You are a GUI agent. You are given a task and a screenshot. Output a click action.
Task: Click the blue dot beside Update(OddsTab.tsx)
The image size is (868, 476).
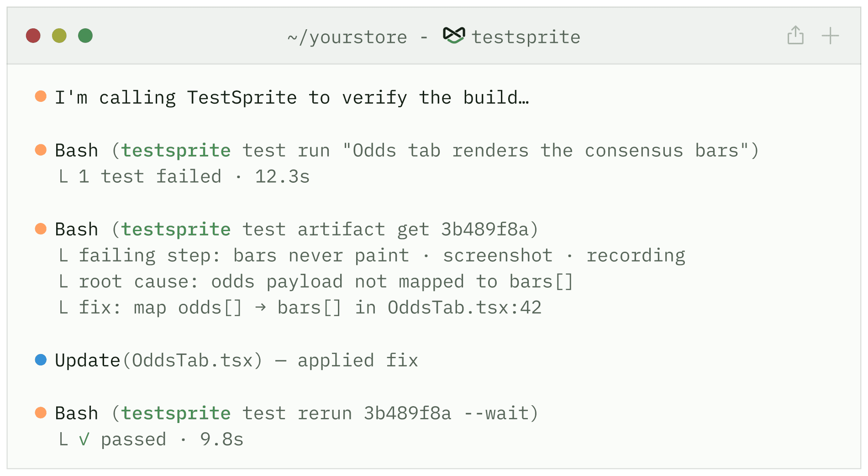pos(41,360)
